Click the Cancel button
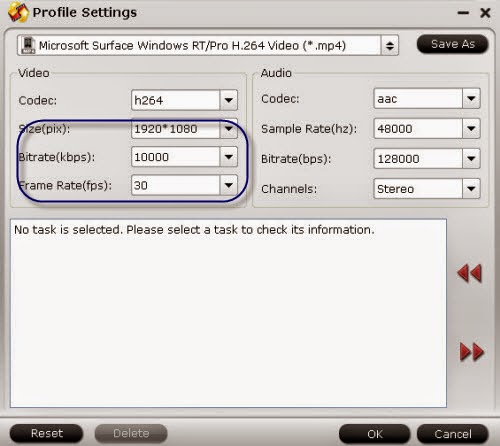This screenshot has height=446, width=500. (453, 434)
